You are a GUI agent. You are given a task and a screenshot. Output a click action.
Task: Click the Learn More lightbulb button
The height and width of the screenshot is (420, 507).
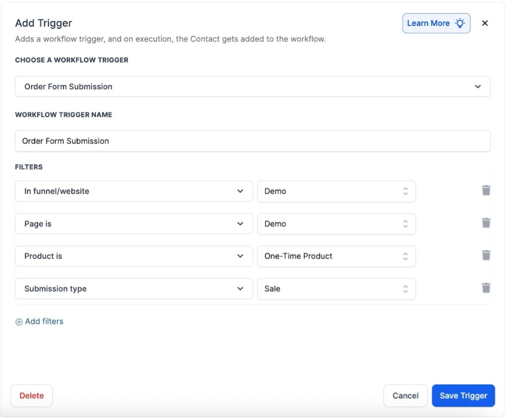436,23
